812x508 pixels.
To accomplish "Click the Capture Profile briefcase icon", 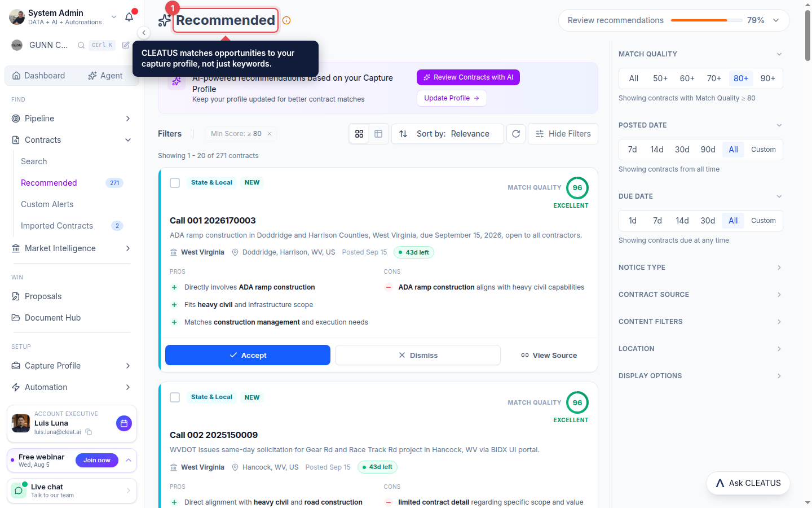I will tap(16, 366).
